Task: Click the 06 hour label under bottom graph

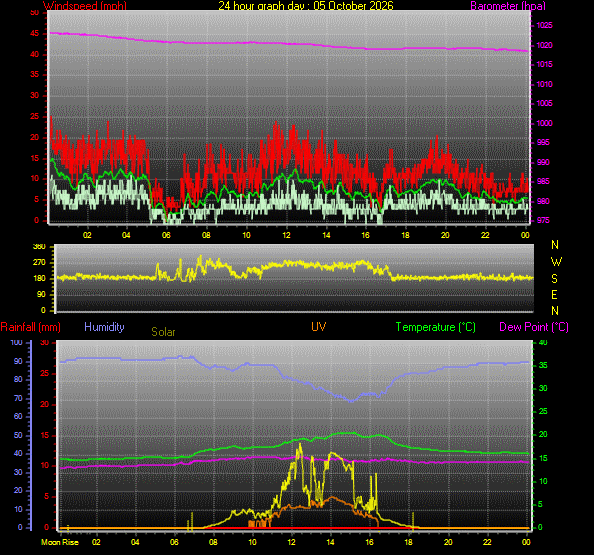Action: click(x=174, y=542)
